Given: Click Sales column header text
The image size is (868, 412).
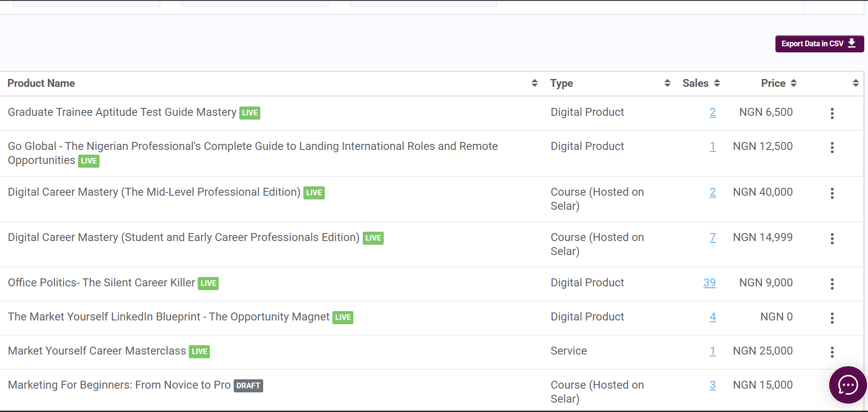Looking at the screenshot, I should [x=696, y=83].
